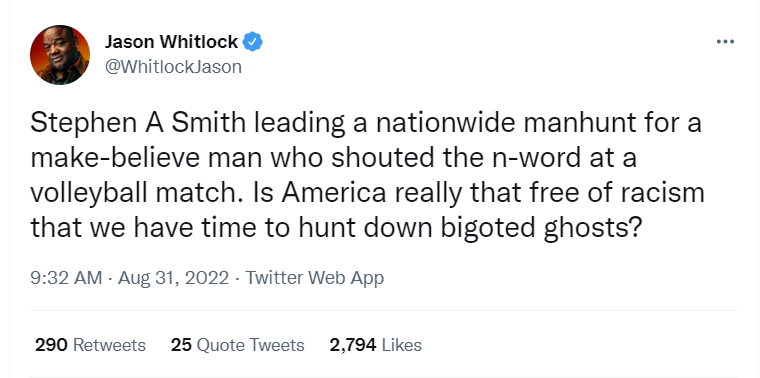
Task: Click the 9:32 AM timestamp
Action: tap(66, 278)
